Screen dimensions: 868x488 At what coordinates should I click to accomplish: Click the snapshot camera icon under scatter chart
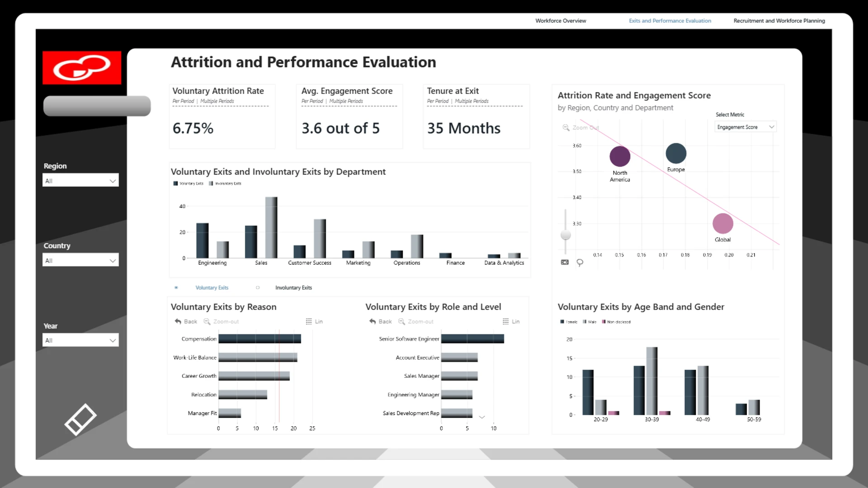pos(565,262)
